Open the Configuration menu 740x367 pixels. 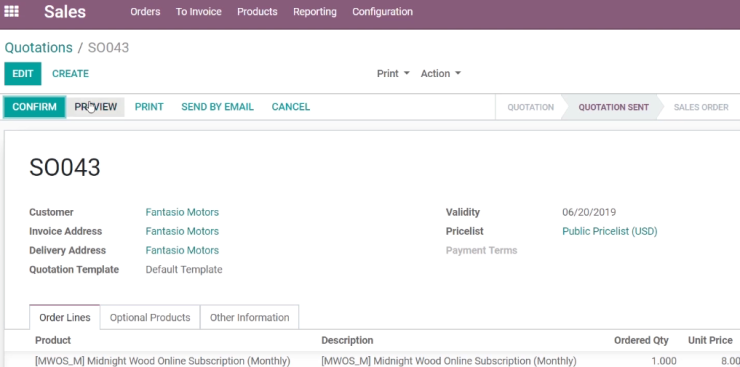click(382, 12)
